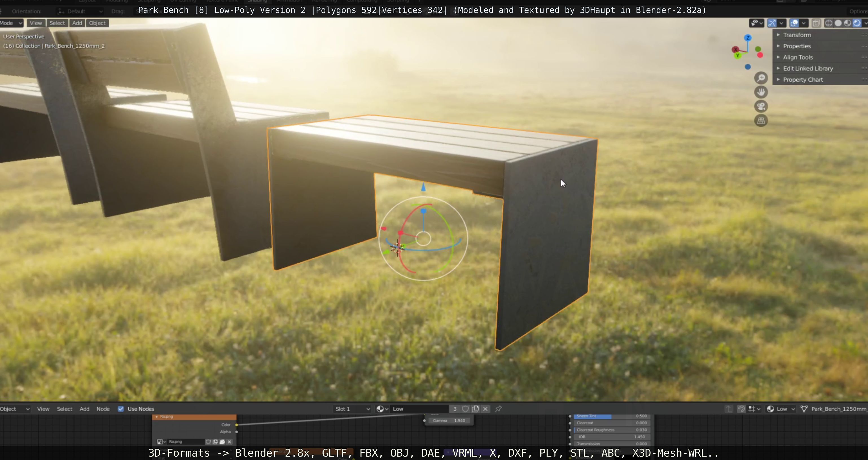Click the Y axis on navigation gizmo

(738, 56)
